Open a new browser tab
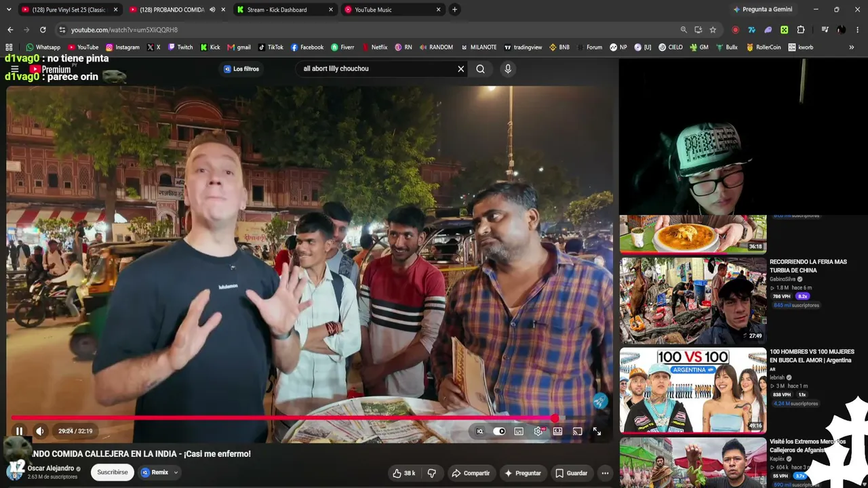The width and height of the screenshot is (868, 488). (x=454, y=9)
